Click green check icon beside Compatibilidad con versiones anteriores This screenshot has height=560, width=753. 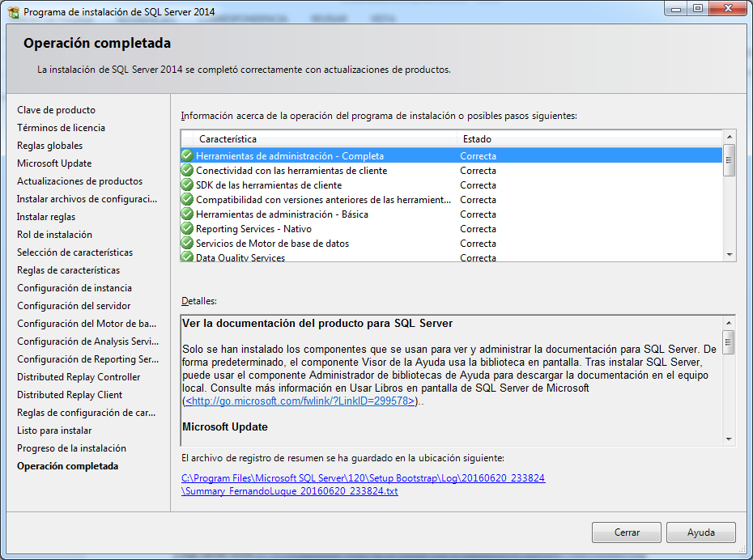187,199
